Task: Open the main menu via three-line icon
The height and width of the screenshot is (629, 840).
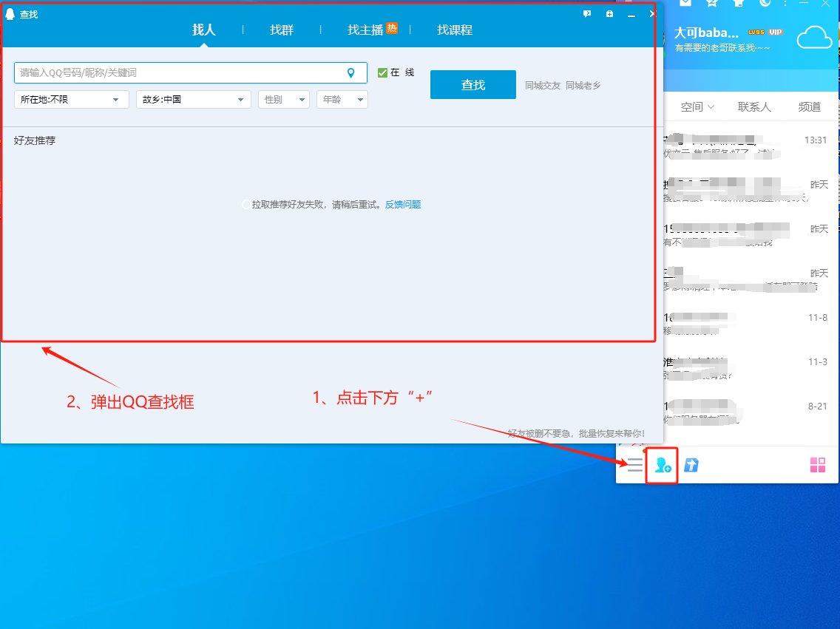Action: tap(634, 465)
